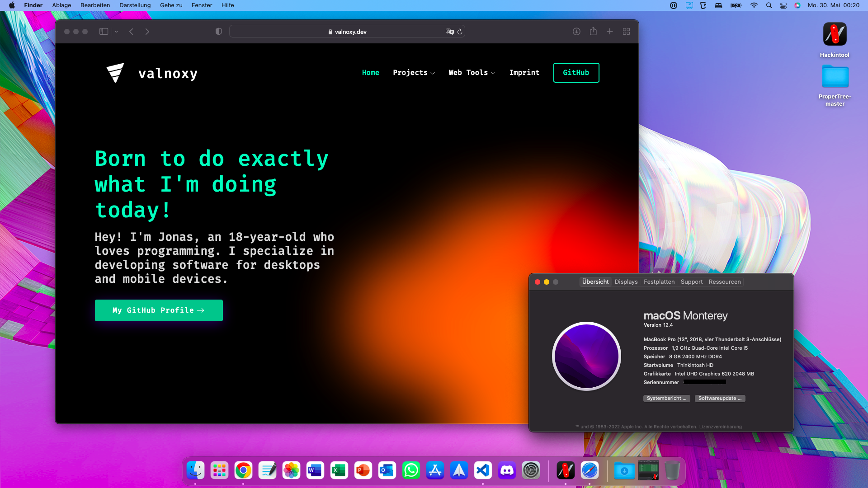Open Control Center in the menu bar
Image resolution: width=868 pixels, height=488 pixels.
click(x=783, y=5)
